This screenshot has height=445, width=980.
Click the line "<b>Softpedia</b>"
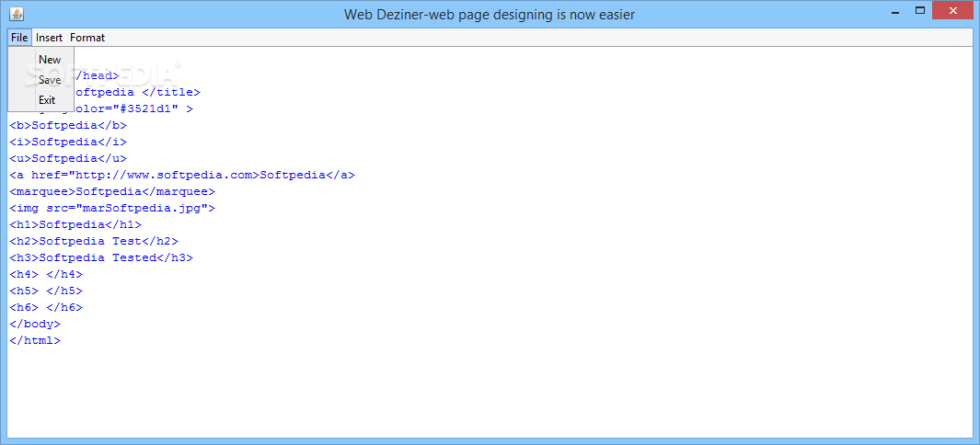pos(68,125)
